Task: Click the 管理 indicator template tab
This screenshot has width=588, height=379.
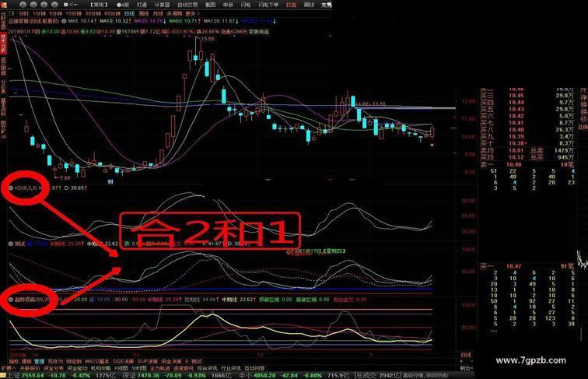Action: coord(40,361)
